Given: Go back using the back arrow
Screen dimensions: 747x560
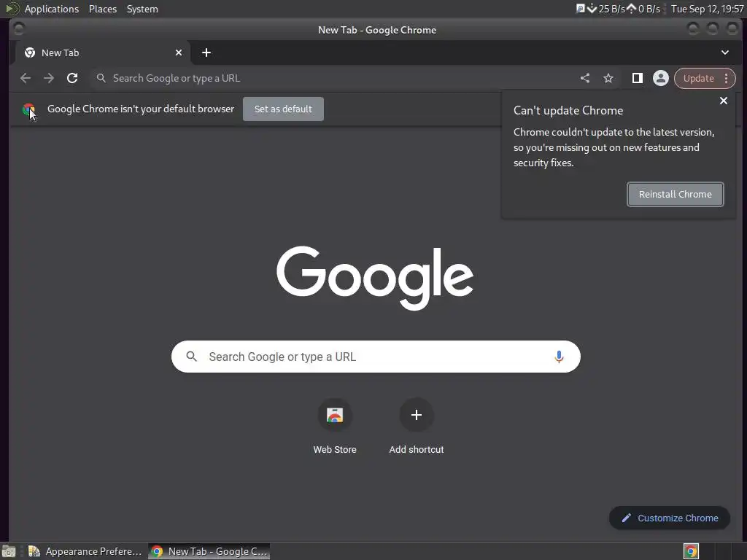Looking at the screenshot, I should (26, 78).
